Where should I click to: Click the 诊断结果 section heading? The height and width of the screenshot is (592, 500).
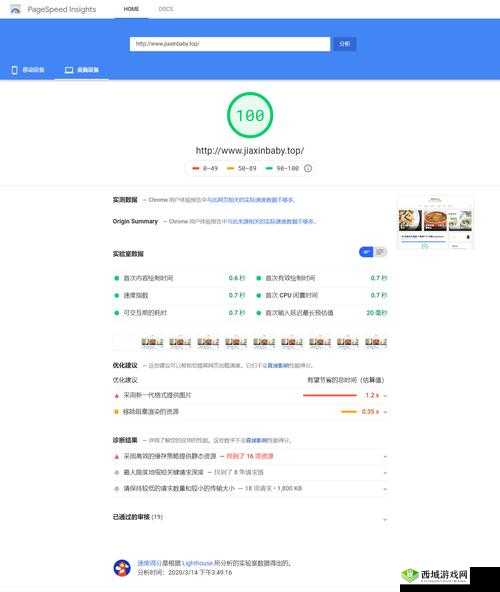(125, 440)
